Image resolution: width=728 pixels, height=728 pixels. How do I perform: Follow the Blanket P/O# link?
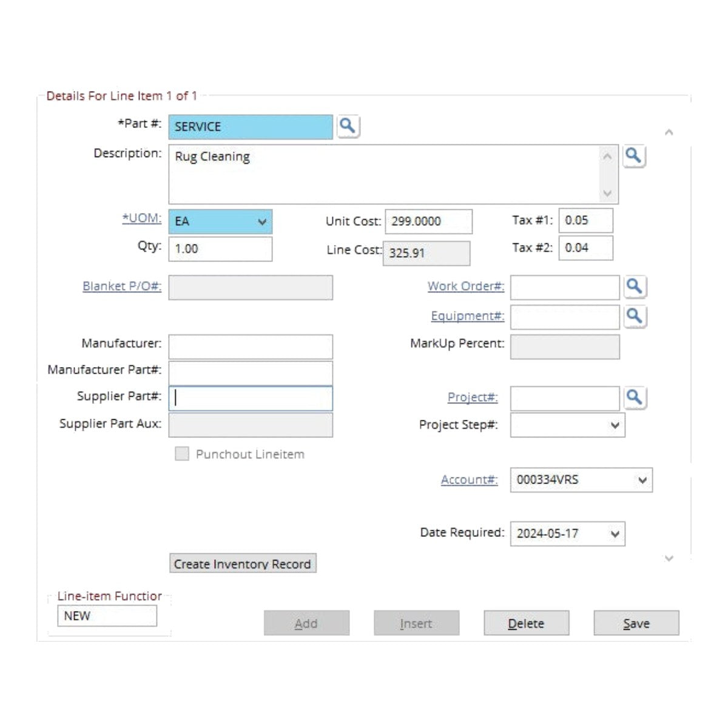point(122,286)
